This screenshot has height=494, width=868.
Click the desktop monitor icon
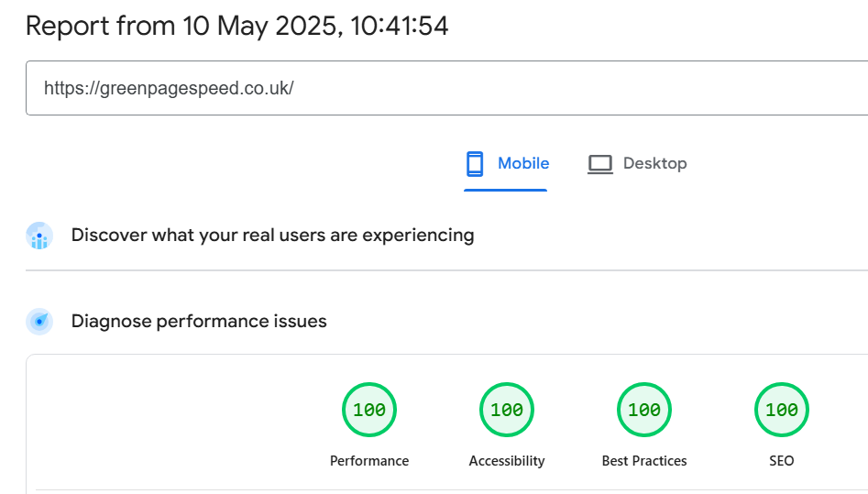tap(599, 164)
